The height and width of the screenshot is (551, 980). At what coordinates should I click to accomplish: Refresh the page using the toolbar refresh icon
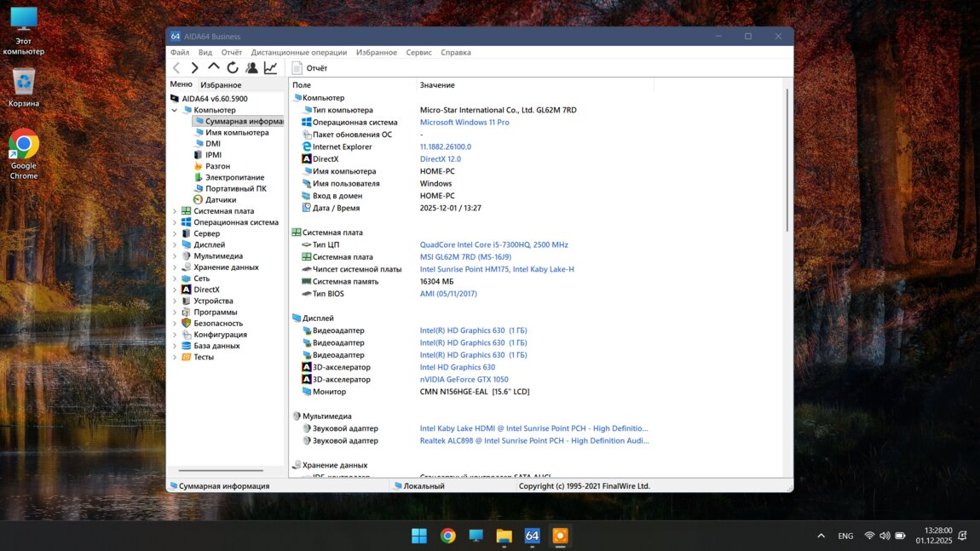233,68
